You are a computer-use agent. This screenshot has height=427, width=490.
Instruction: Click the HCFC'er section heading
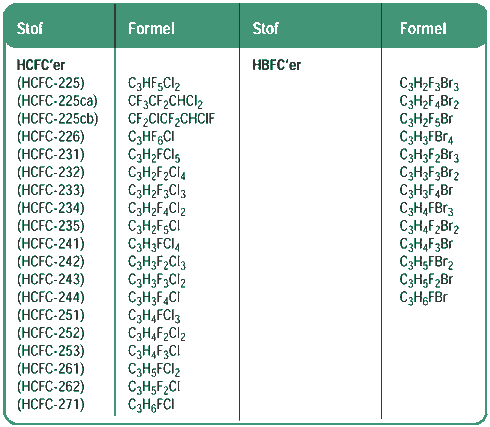(x=41, y=65)
